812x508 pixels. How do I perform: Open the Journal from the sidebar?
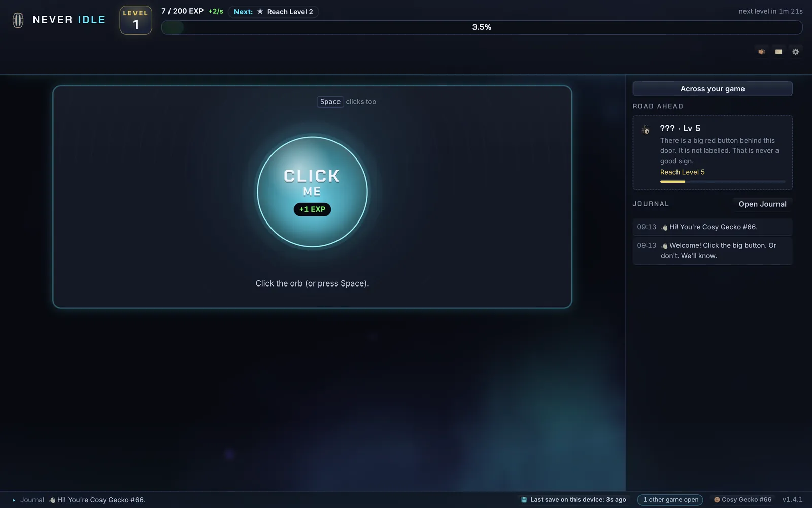pos(762,204)
